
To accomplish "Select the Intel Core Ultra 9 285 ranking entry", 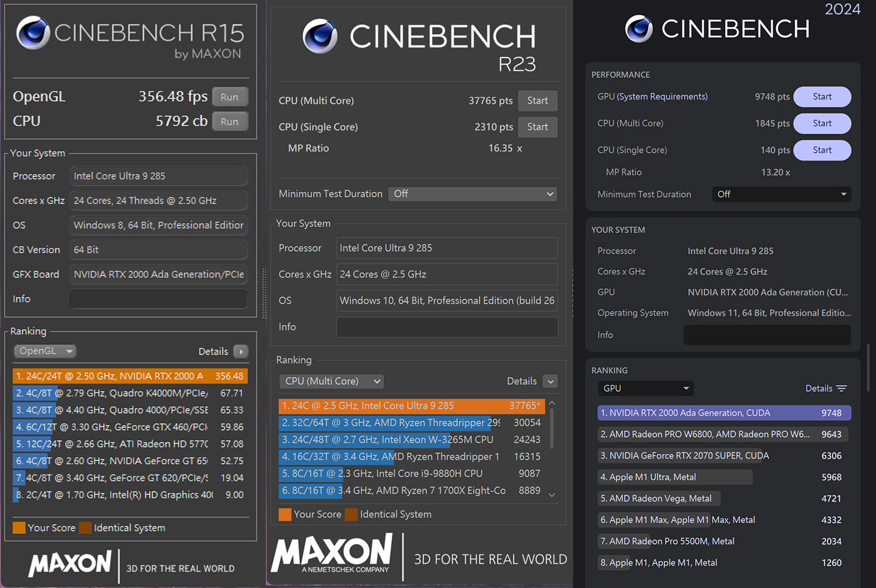I will tap(411, 405).
